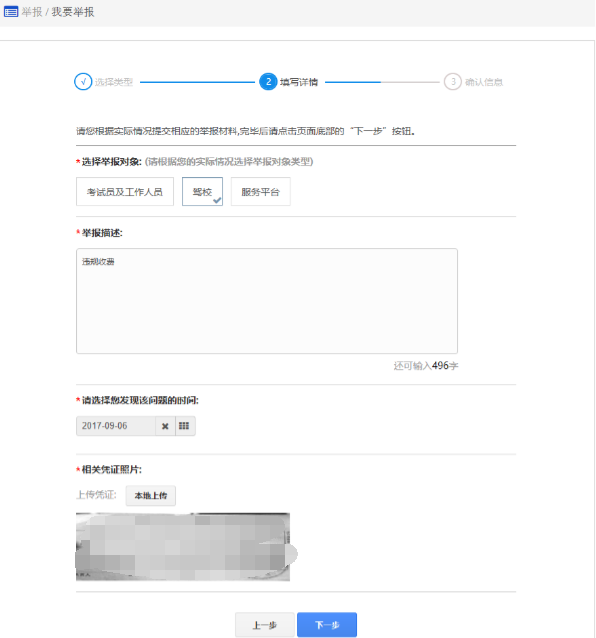Proceed with the blue 下一步 button
The width and height of the screenshot is (596, 638).
tap(327, 625)
